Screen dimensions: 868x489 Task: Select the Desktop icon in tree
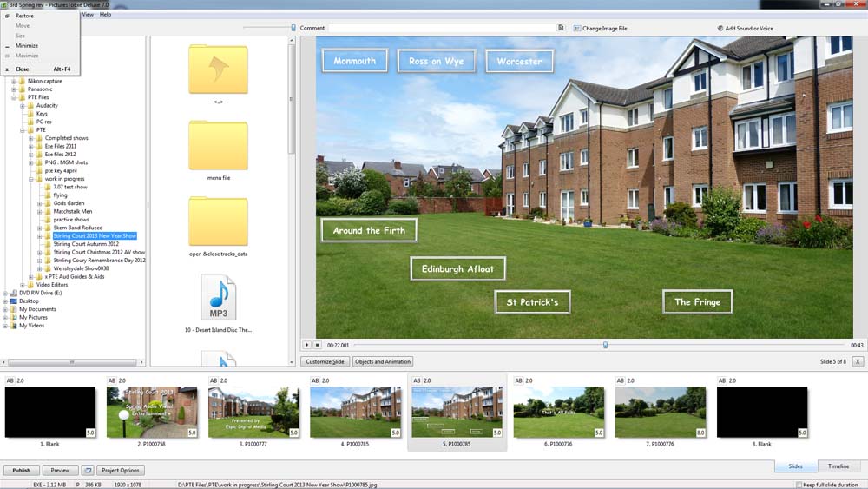[14, 301]
